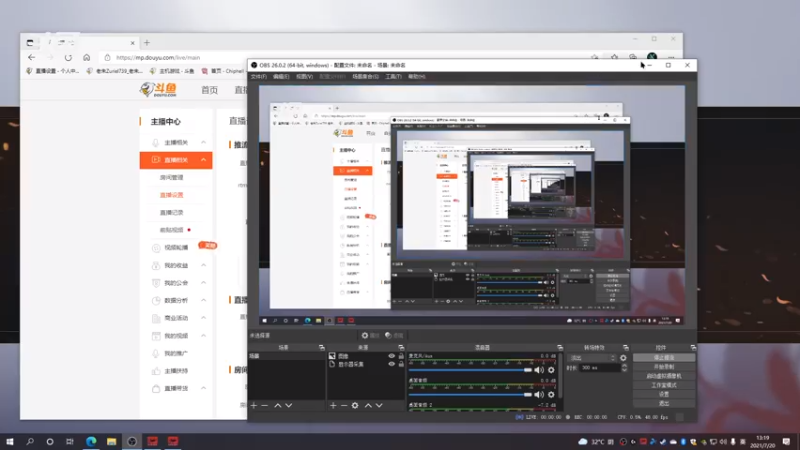Move scene up in OBS Scenes panel
Viewport: 800px width, 450px height.
tap(278, 405)
